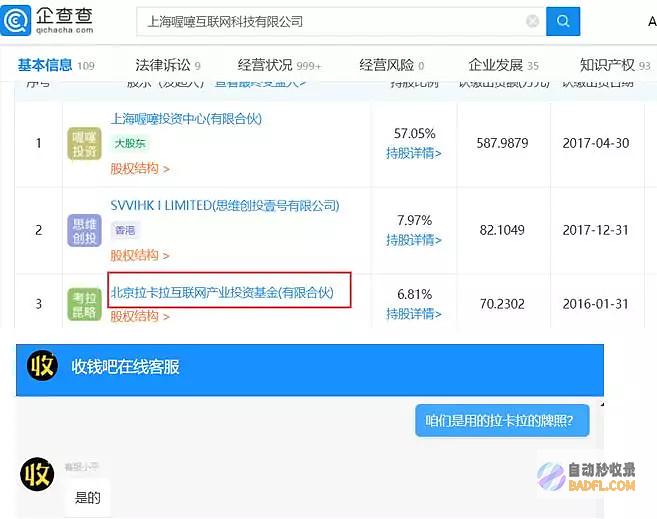Select the 知识产权 tab

615,65
